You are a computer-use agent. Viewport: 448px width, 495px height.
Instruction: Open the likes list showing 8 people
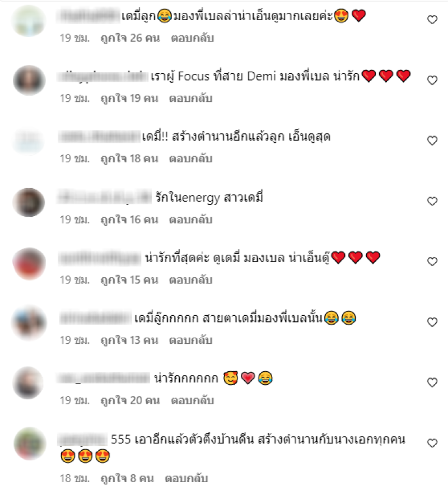click(x=127, y=478)
